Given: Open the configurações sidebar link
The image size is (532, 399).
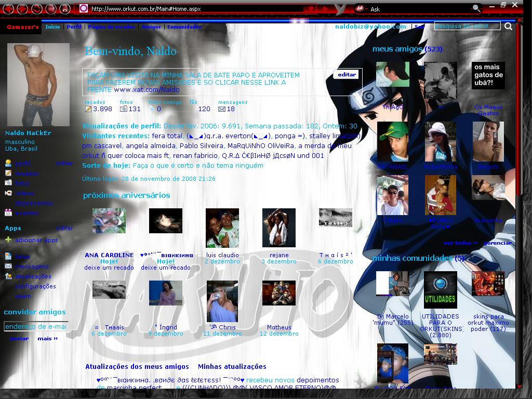Looking at the screenshot, I should [35, 286].
